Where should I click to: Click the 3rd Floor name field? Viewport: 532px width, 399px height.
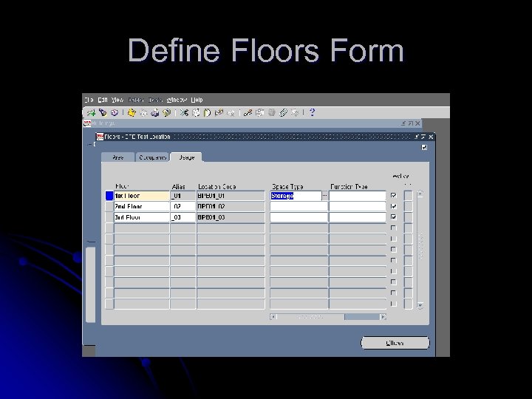tap(141, 217)
